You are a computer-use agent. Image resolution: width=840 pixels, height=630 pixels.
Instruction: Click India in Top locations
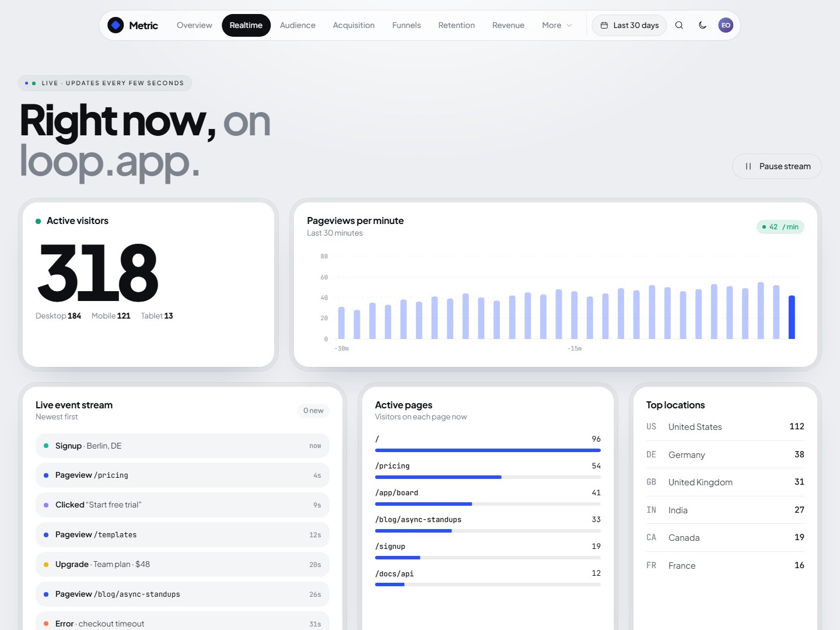point(725,510)
